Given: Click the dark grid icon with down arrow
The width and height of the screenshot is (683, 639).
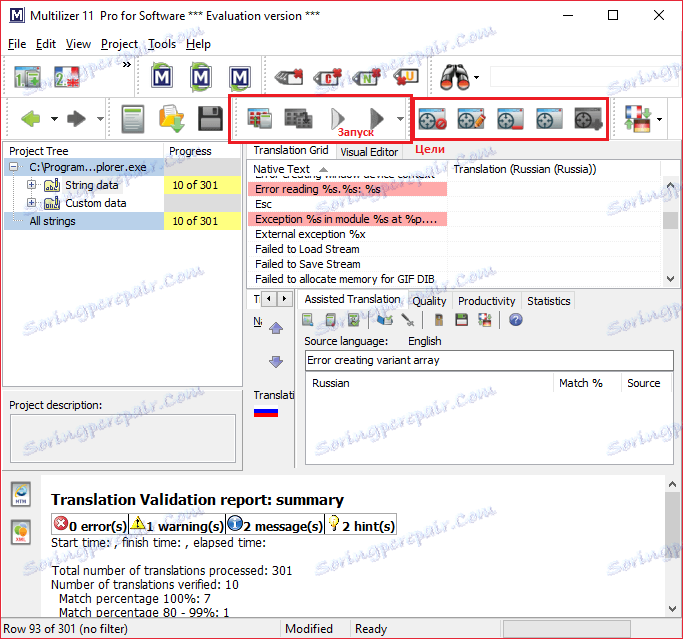Looking at the screenshot, I should 298,118.
